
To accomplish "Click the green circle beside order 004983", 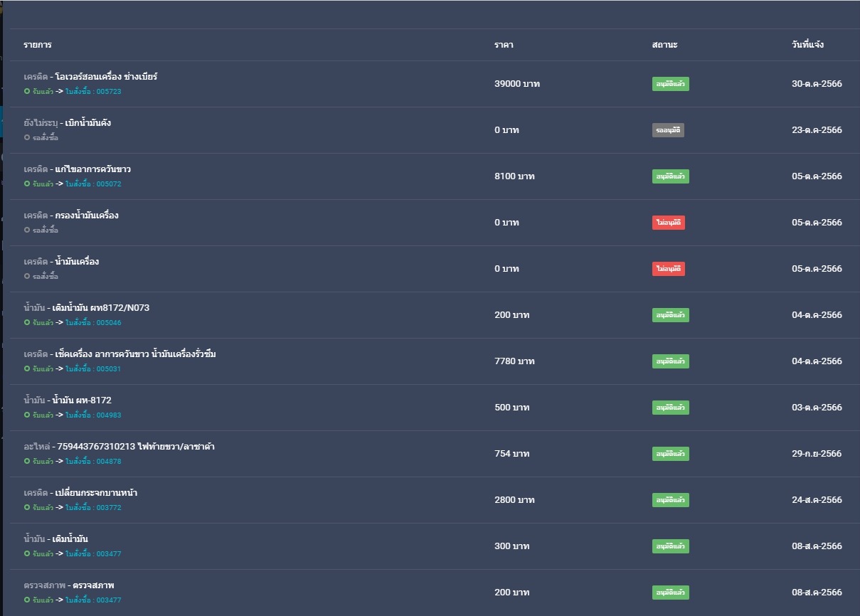I will (27, 415).
